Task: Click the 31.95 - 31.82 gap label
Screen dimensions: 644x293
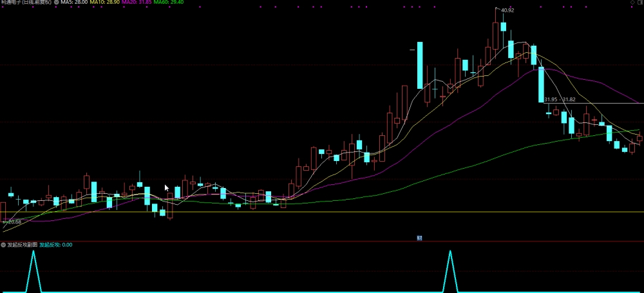Action: 560,99
